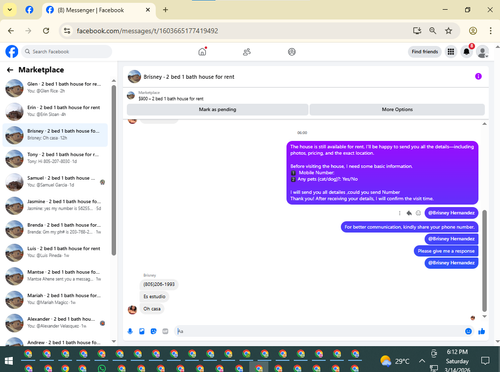The image size is (500, 372).
Task: Open Samuel's conversation
Action: pos(55,182)
